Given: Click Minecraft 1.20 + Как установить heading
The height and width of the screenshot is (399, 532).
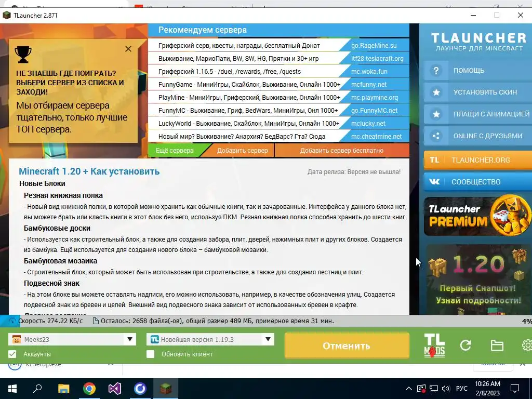Looking at the screenshot, I should [89, 171].
